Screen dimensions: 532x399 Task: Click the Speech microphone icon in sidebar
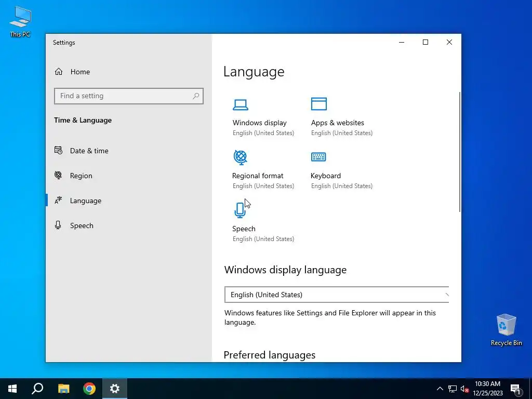[x=58, y=225]
